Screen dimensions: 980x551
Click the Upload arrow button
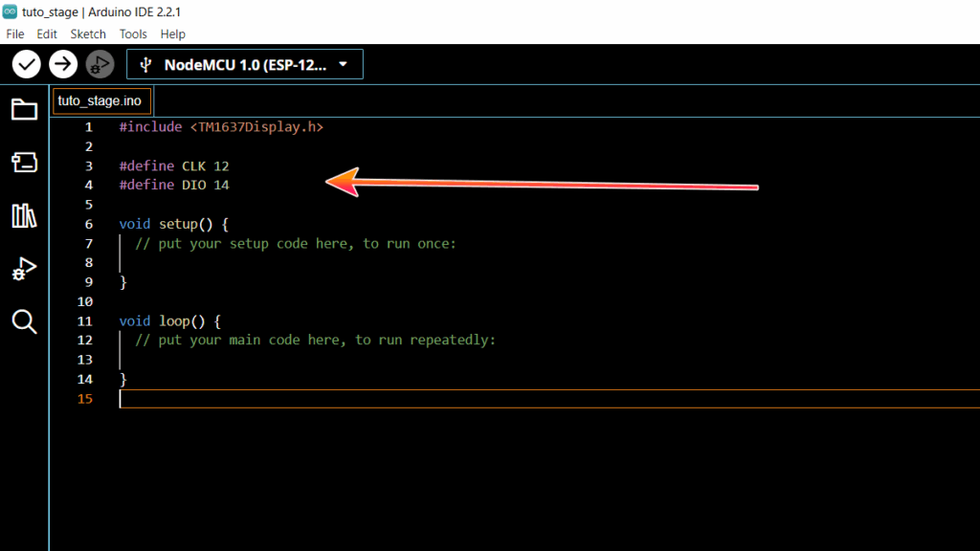[63, 64]
